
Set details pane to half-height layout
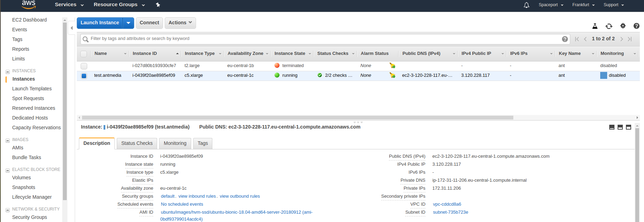click(620, 127)
